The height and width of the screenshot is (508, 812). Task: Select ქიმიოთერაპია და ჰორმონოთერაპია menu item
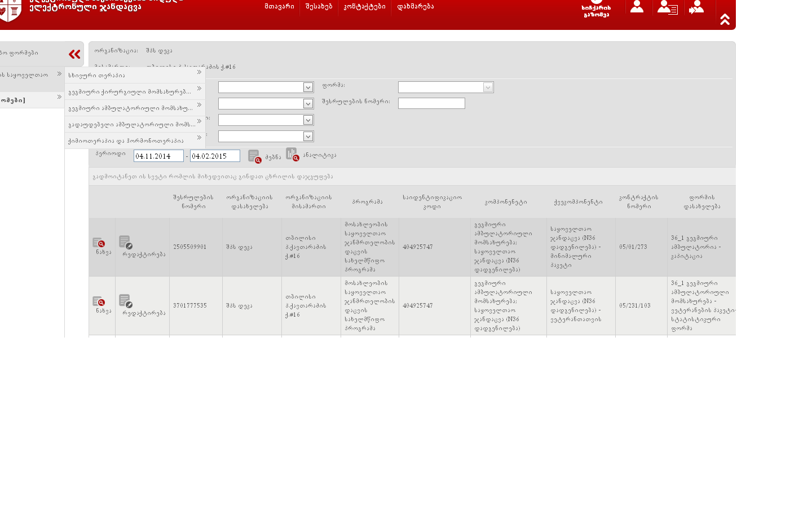coord(135,141)
